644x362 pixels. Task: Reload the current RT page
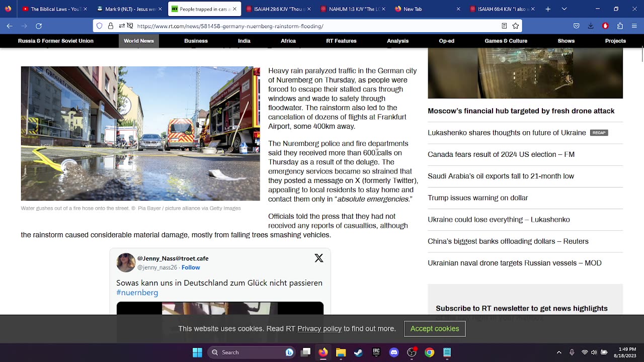coord(39,26)
